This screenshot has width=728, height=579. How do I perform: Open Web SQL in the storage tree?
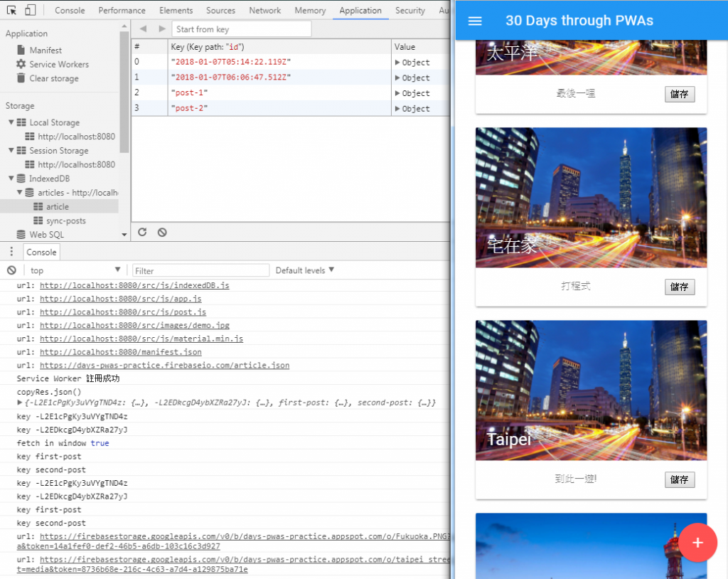46,234
